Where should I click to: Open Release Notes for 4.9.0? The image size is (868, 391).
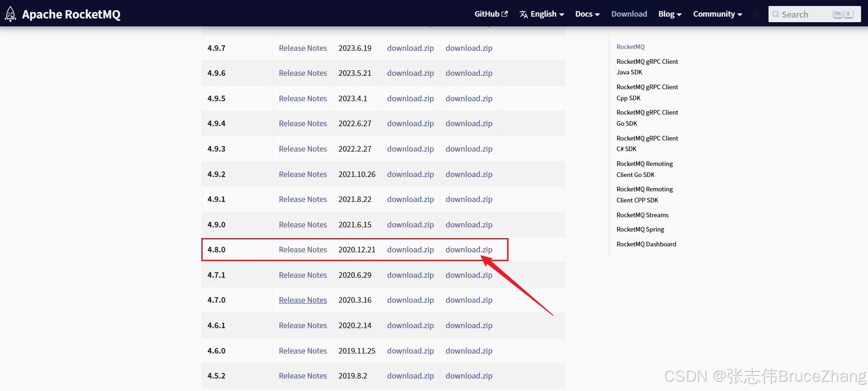coord(303,225)
